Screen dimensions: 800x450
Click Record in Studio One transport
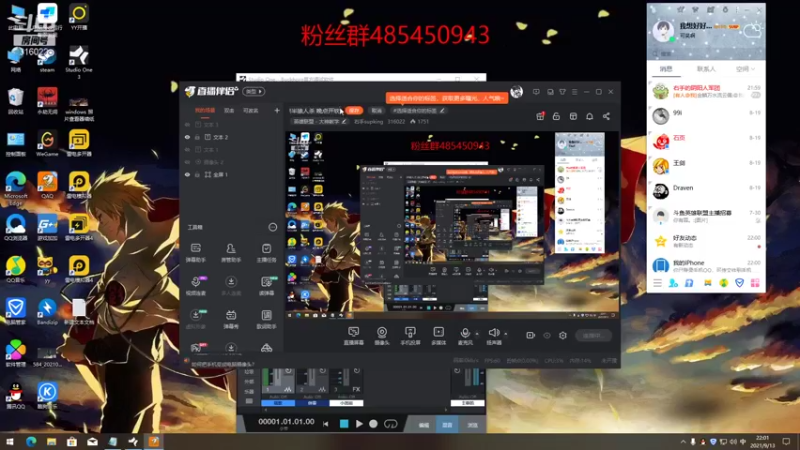373,423
